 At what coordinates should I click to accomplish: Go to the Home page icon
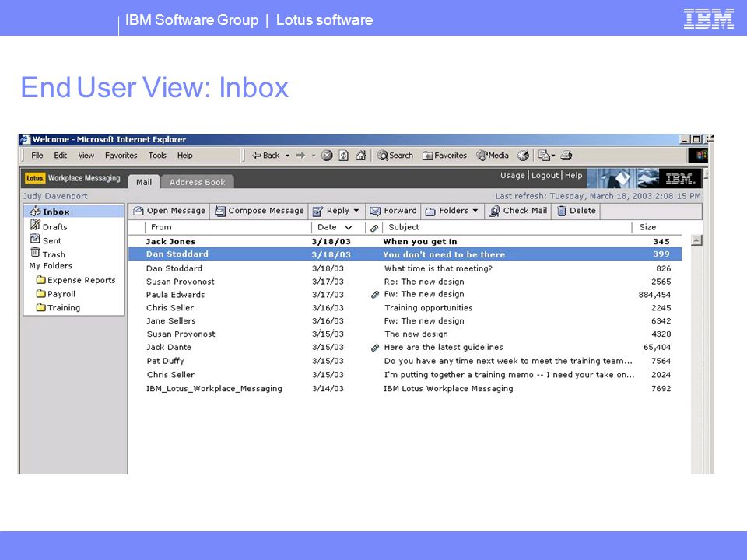point(360,156)
